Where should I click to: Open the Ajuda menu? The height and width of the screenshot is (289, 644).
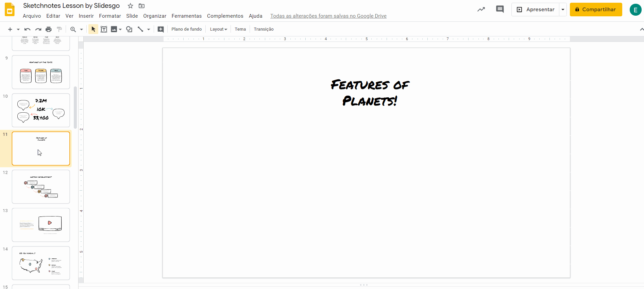[x=256, y=16]
